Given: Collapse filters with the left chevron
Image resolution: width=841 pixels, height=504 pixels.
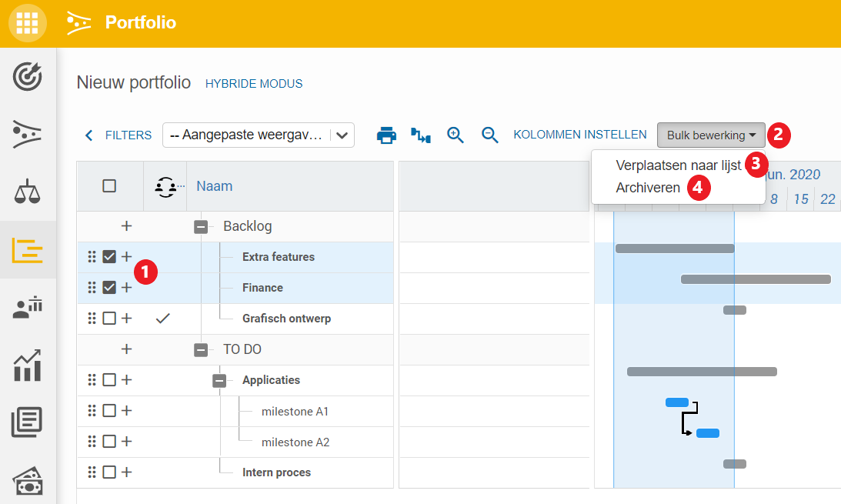Looking at the screenshot, I should click(x=89, y=135).
